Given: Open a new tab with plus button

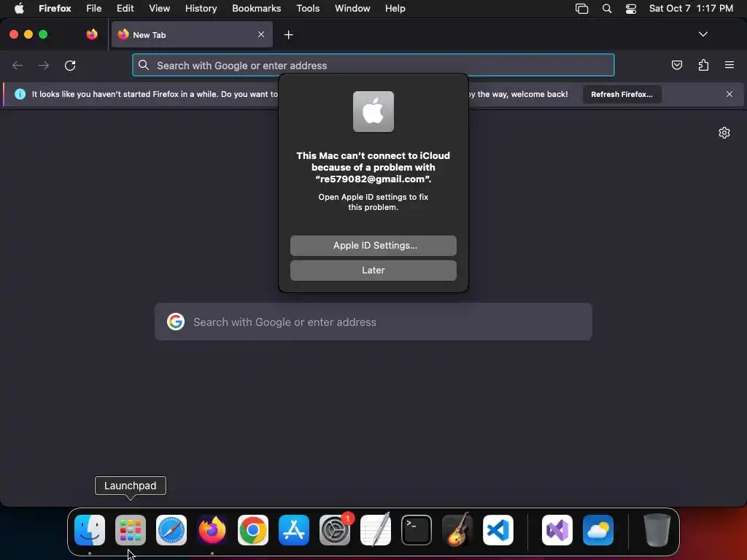Looking at the screenshot, I should [288, 35].
